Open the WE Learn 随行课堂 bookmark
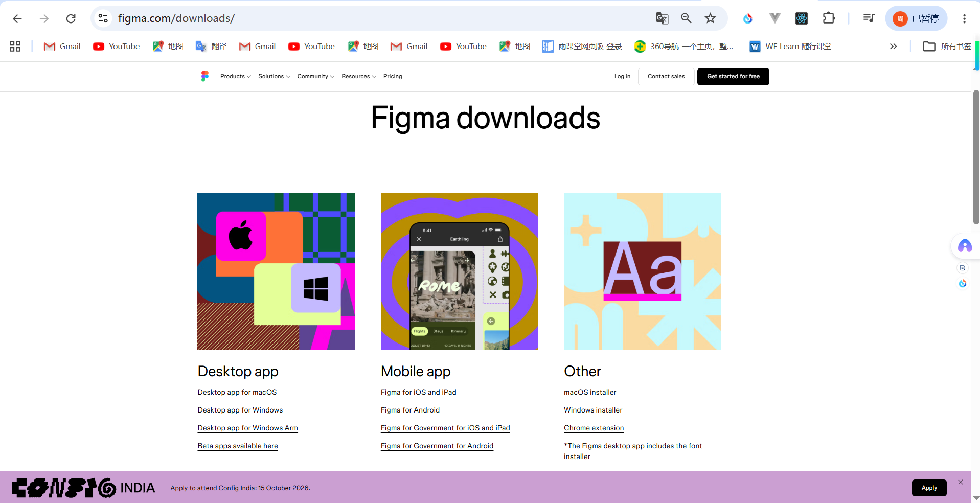This screenshot has height=503, width=980. click(790, 47)
